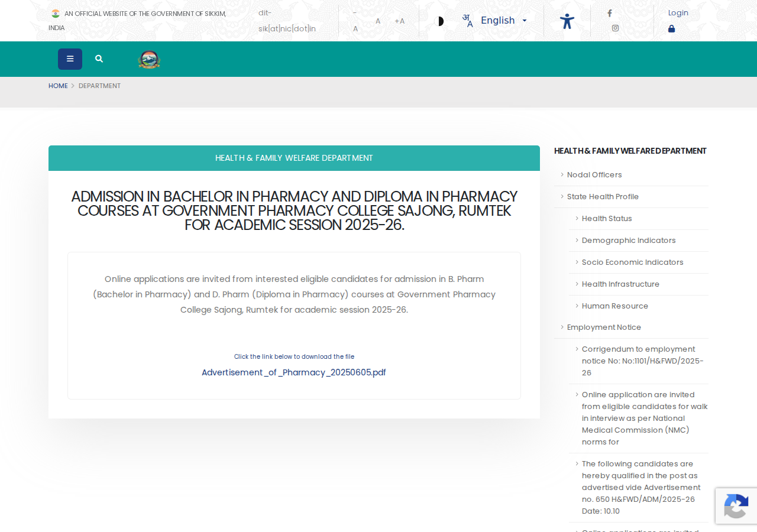Open Employment Notice menu item

click(x=604, y=327)
